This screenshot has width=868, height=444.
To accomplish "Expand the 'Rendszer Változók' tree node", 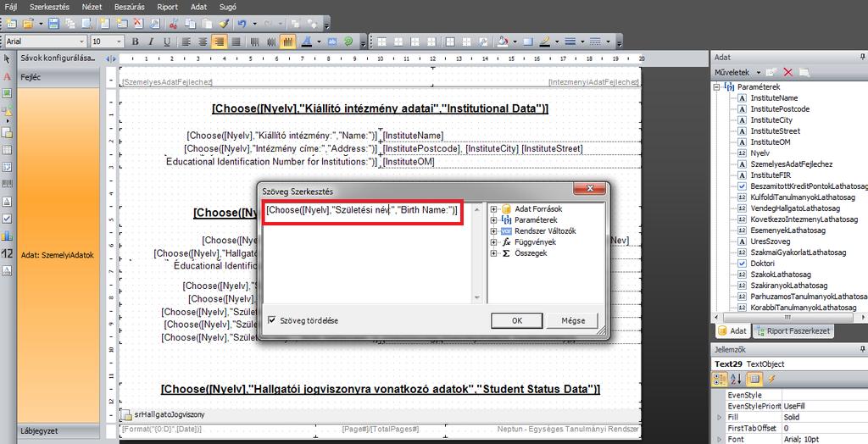I will (x=493, y=231).
